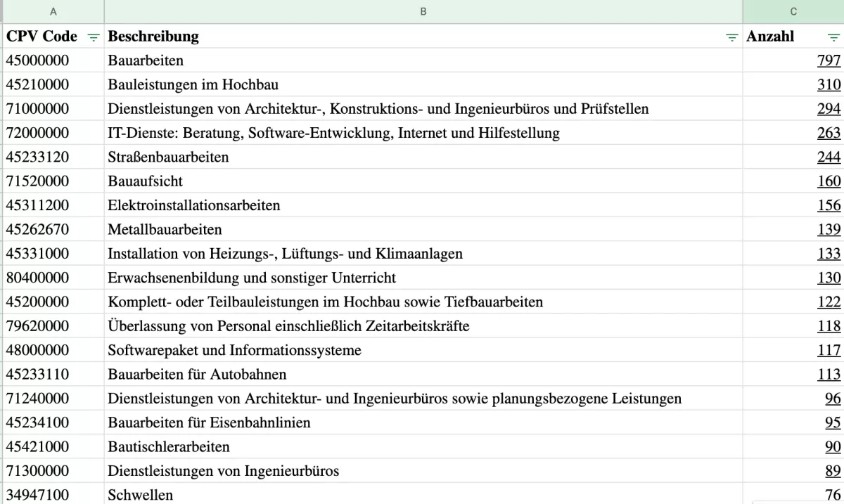The width and height of the screenshot is (844, 504).
Task: Select column header B
Action: point(423,11)
